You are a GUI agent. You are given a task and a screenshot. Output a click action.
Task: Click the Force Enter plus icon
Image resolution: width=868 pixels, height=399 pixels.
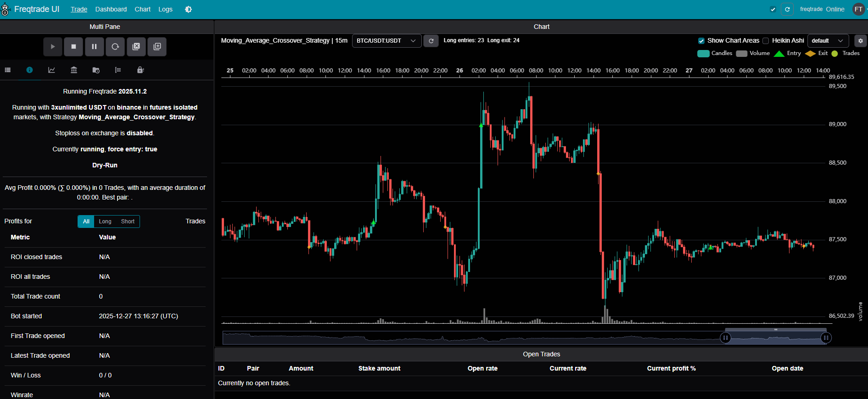point(157,46)
